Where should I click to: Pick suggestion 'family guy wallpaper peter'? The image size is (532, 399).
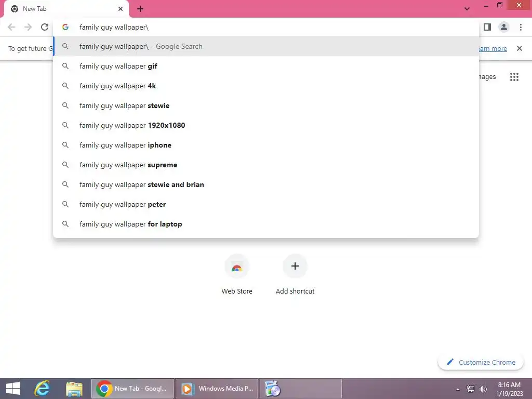266,204
